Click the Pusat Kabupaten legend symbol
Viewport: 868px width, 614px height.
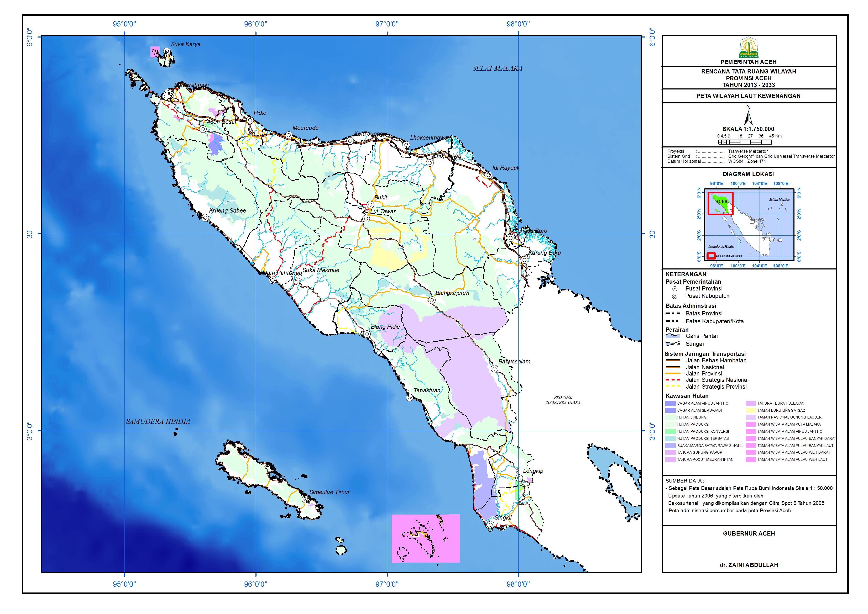point(675,297)
